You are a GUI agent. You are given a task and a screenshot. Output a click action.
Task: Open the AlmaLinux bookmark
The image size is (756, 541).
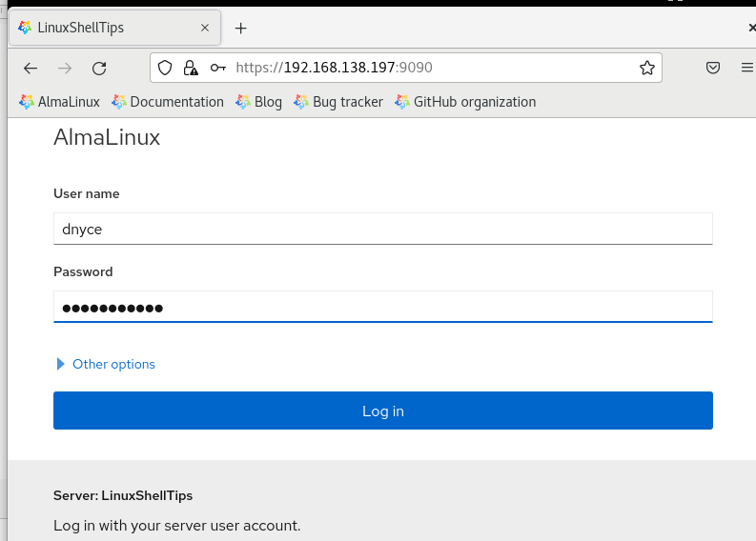tap(59, 102)
